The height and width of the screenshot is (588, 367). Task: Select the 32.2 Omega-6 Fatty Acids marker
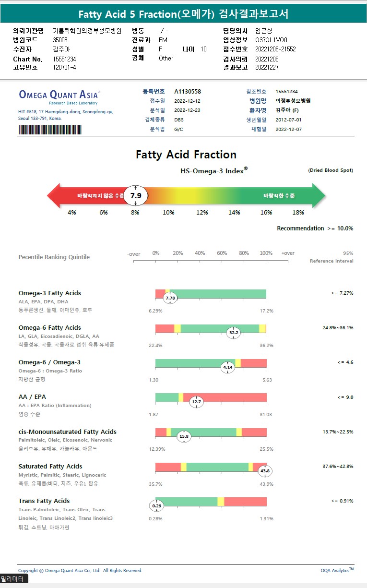tap(234, 332)
